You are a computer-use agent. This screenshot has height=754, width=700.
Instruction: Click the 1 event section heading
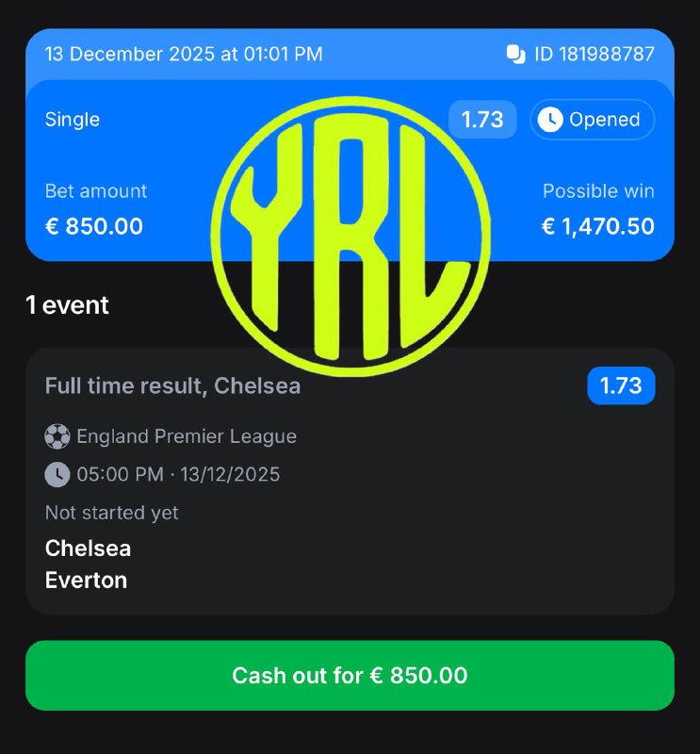coord(67,304)
